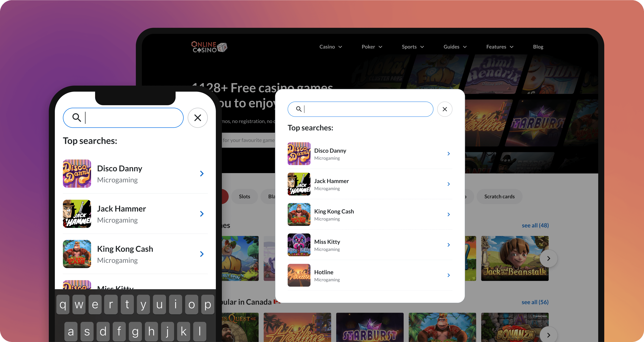The image size is (644, 342).
Task: Tap the 't' key on phone keyboard
Action: 127,304
